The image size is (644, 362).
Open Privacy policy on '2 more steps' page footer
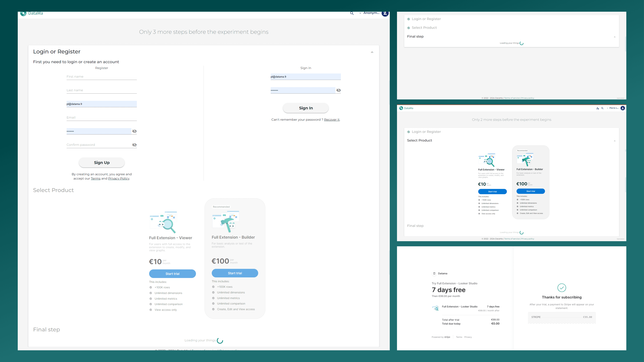pyautogui.click(x=527, y=239)
